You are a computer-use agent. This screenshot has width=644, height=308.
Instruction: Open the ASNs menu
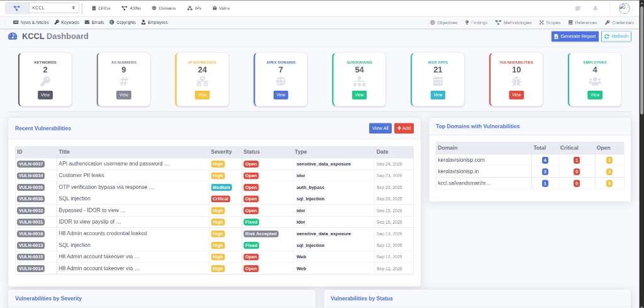click(131, 8)
